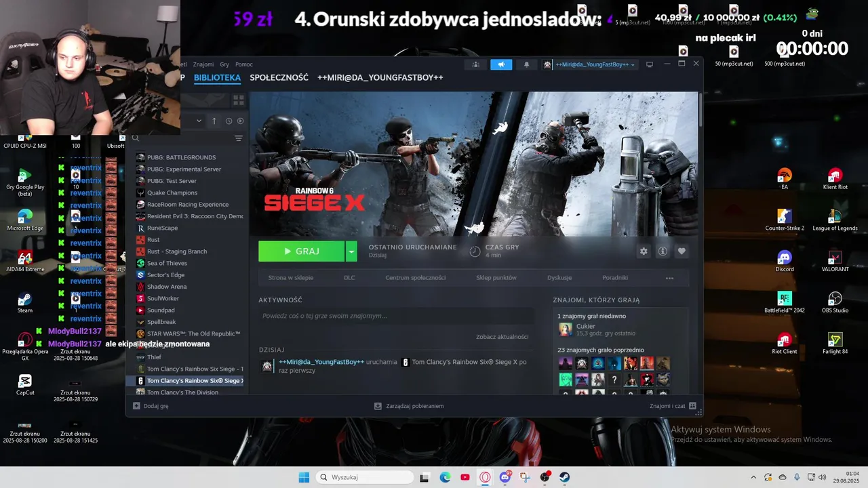Open Discord desktop shortcut
This screenshot has height=488, width=868.
click(785, 260)
